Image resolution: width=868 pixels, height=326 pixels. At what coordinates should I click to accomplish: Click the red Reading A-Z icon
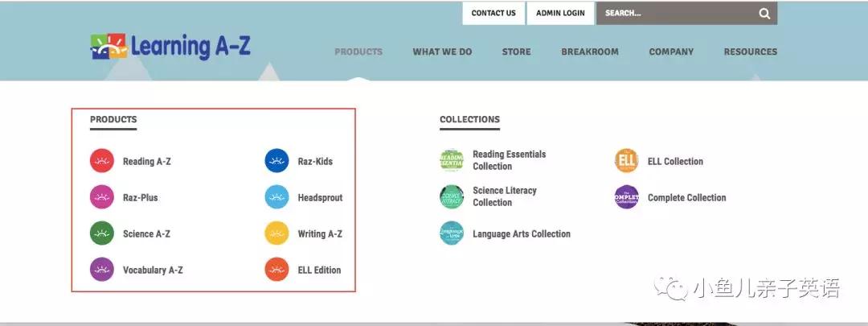102,161
